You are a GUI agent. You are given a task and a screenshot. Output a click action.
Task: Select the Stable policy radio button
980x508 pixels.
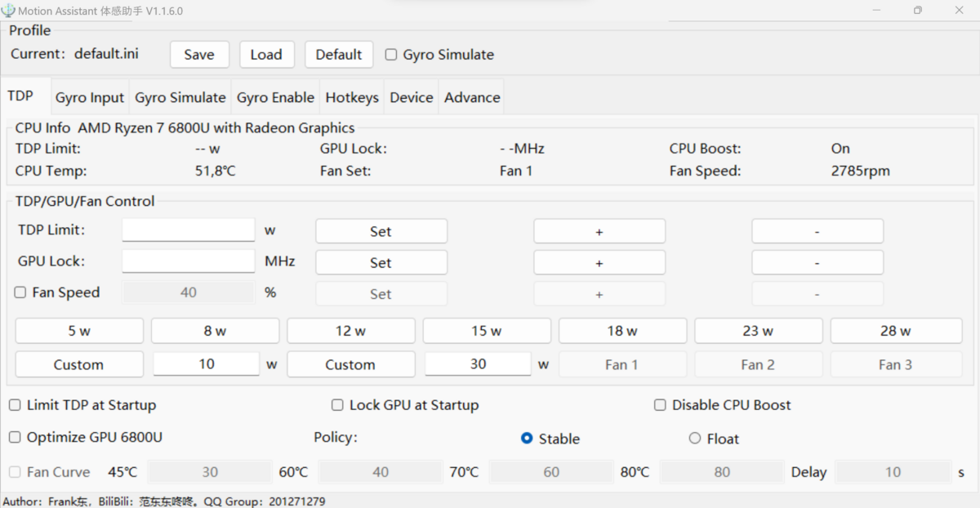tap(527, 439)
